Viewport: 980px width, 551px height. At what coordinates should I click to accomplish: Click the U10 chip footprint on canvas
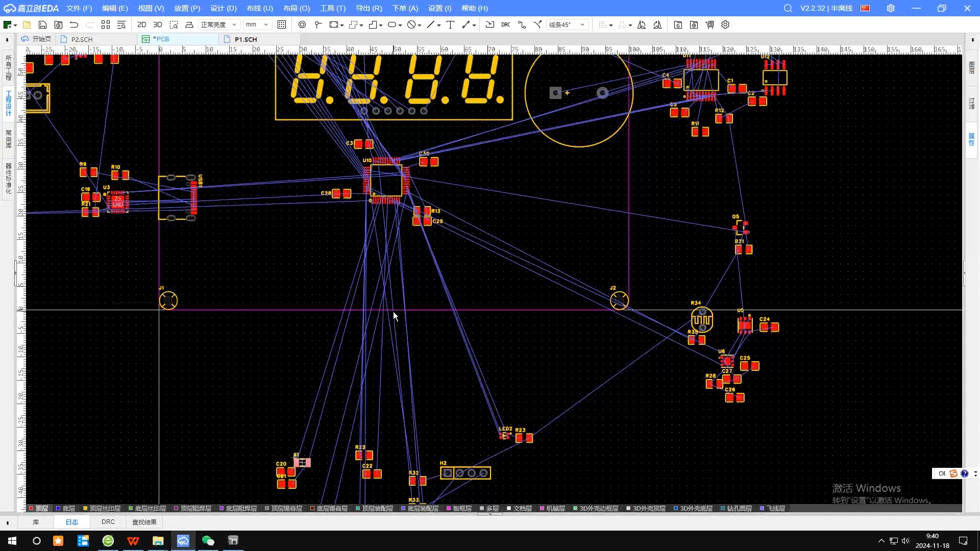click(x=386, y=181)
